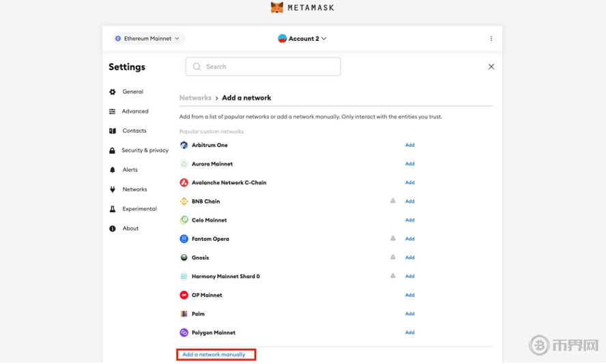Open the About section

point(130,228)
